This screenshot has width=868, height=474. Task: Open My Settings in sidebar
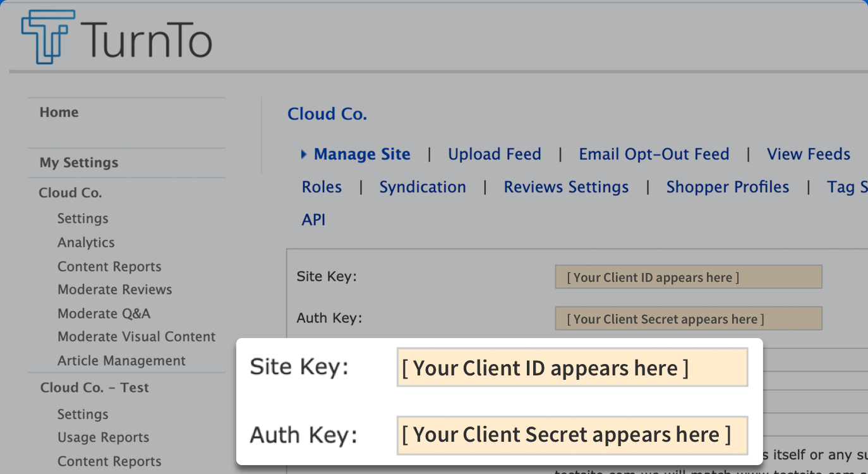click(x=79, y=162)
